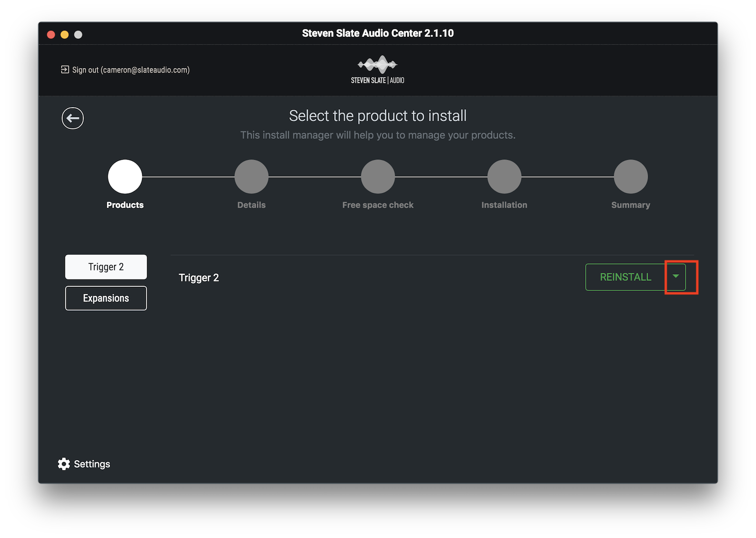756x538 pixels.
Task: Switch to the Expansions category tab
Action: tap(106, 298)
